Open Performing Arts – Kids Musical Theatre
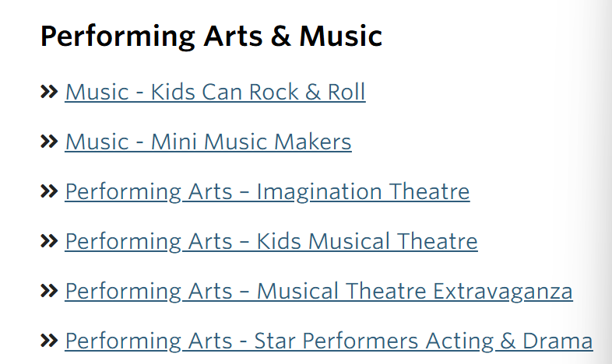 coord(271,242)
